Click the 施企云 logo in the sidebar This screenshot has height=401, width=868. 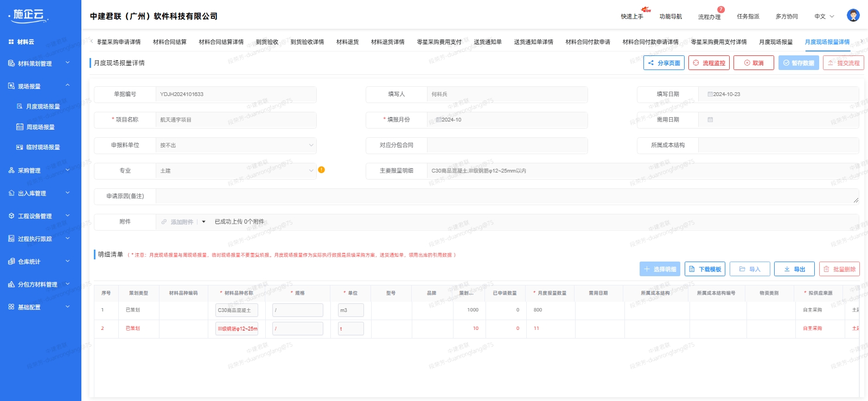(29, 15)
